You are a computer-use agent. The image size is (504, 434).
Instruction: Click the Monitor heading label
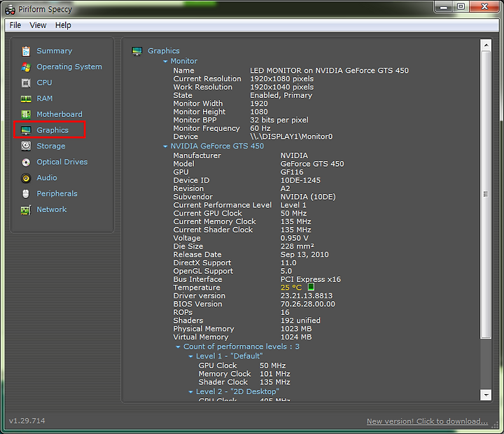(x=184, y=61)
